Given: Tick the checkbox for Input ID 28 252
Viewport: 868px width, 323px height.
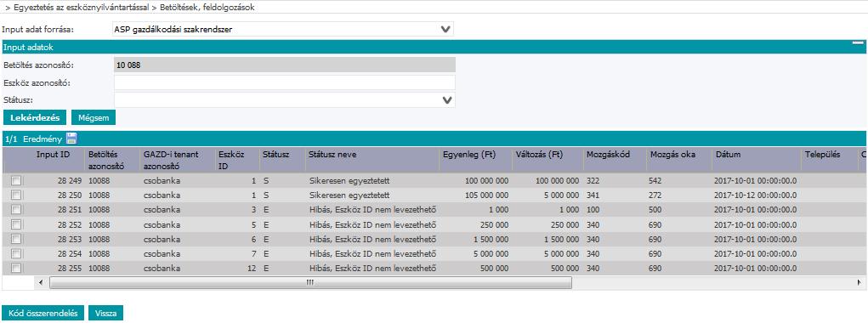Looking at the screenshot, I should (16, 224).
